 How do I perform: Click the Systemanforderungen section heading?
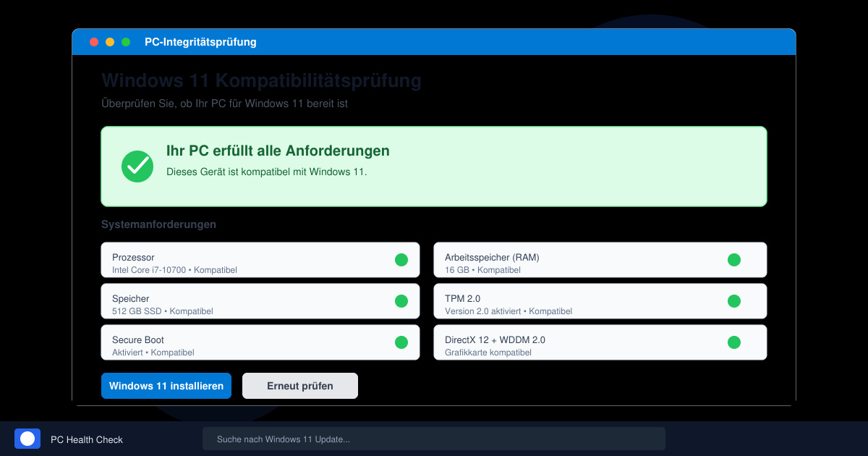[158, 224]
